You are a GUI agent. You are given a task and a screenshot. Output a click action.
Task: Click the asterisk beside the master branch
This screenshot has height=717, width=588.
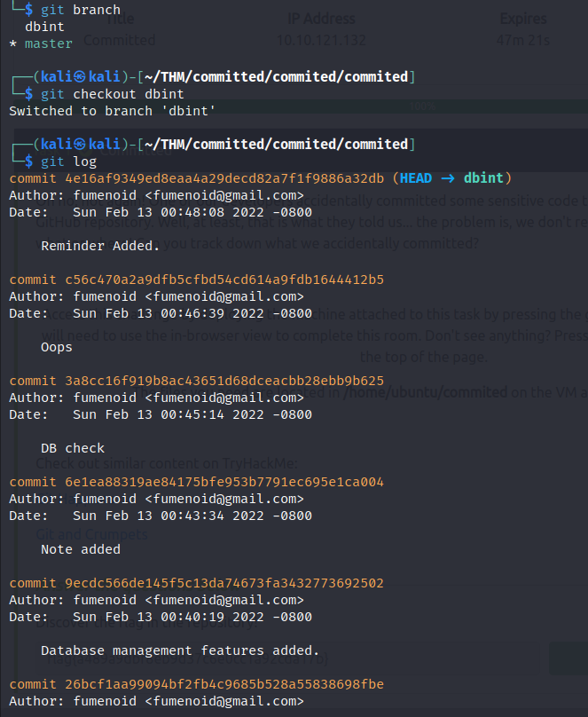click(x=12, y=43)
